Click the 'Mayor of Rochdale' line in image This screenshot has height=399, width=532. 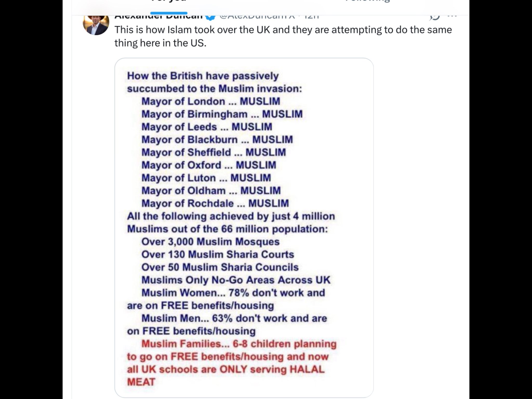click(215, 203)
